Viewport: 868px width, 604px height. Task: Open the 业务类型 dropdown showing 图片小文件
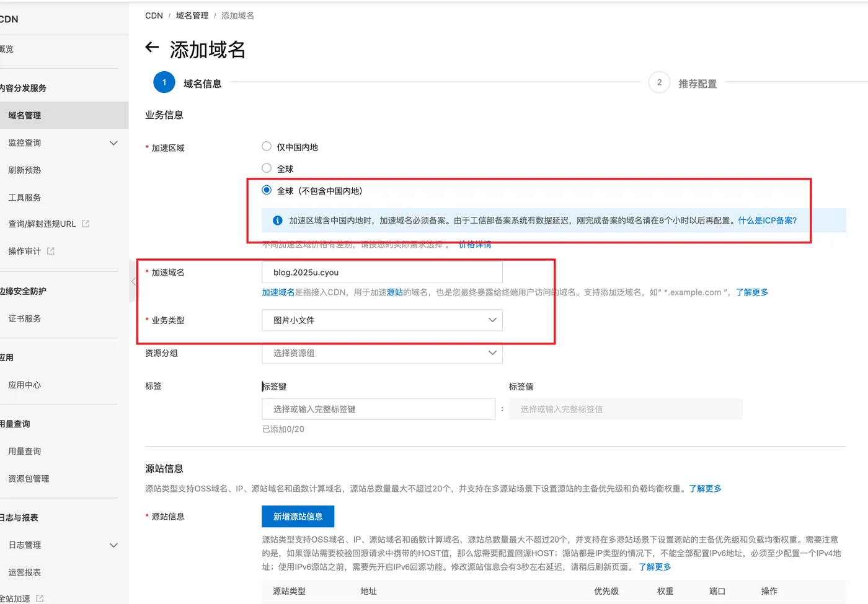coord(382,320)
